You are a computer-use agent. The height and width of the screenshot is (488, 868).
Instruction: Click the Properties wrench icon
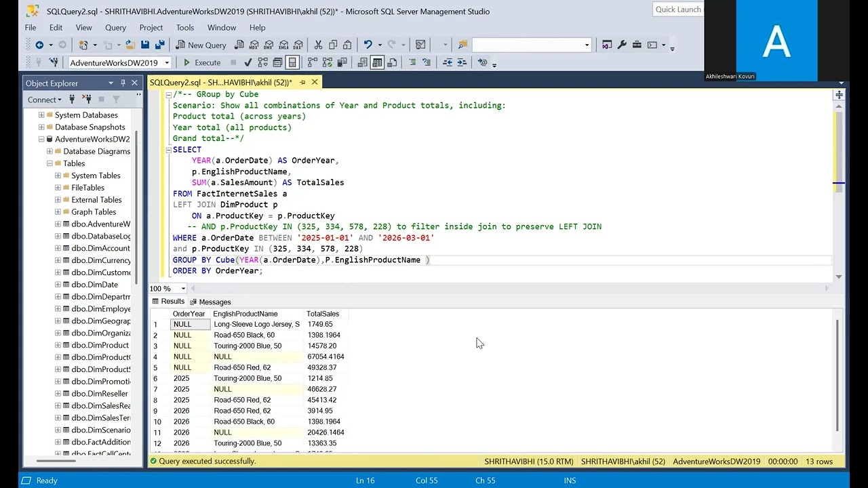(622, 45)
